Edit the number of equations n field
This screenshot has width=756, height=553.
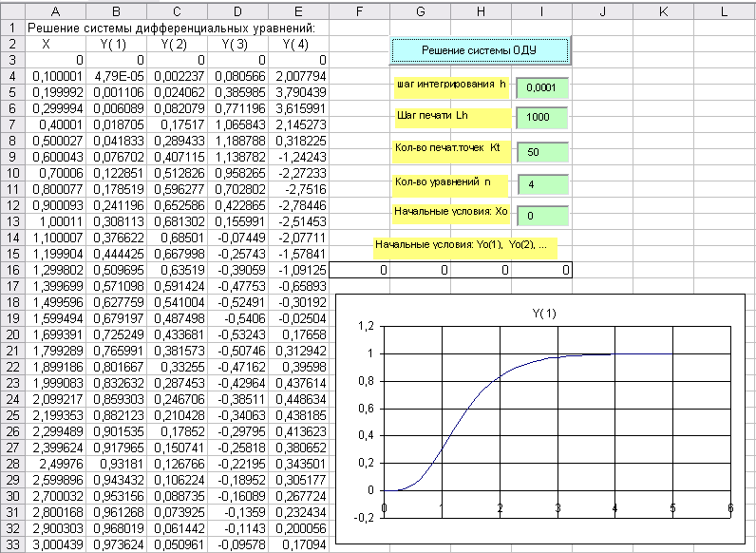pos(543,184)
